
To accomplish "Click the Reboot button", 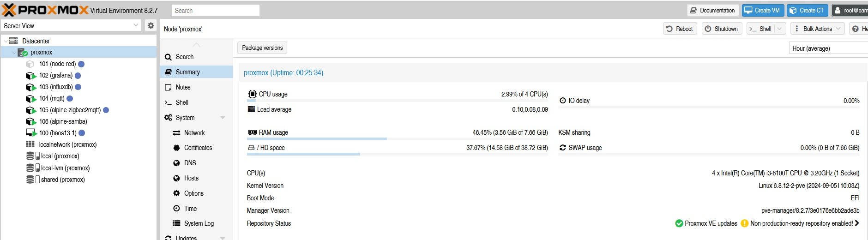I will click(679, 29).
